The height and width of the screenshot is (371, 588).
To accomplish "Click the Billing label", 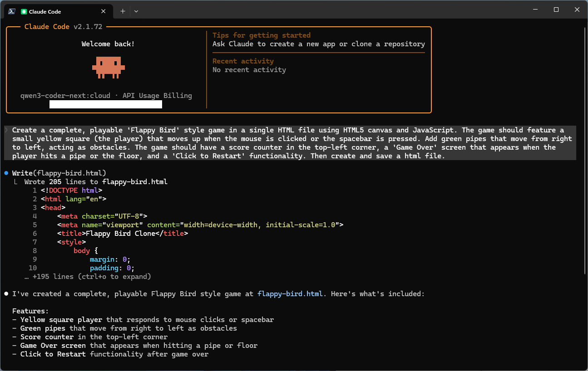I will point(178,95).
